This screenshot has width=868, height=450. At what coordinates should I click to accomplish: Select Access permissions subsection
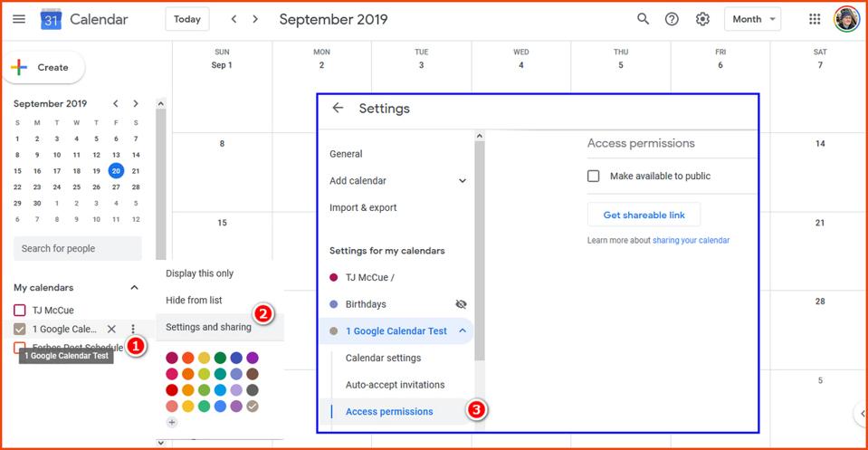pyautogui.click(x=389, y=412)
